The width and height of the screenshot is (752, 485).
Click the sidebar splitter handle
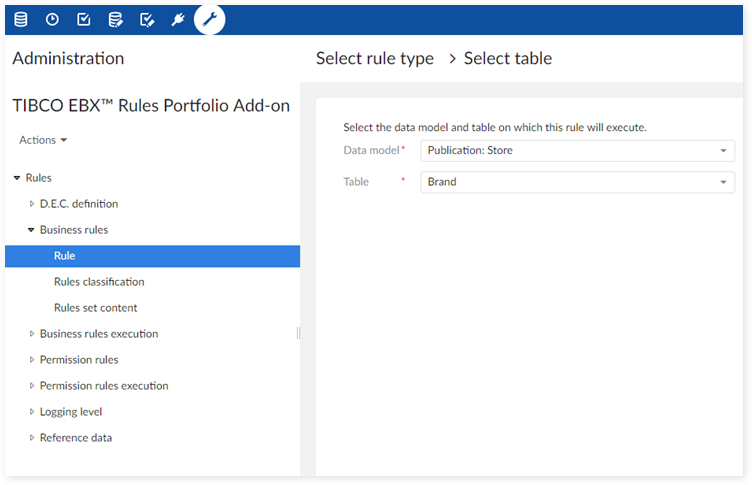tap(298, 333)
